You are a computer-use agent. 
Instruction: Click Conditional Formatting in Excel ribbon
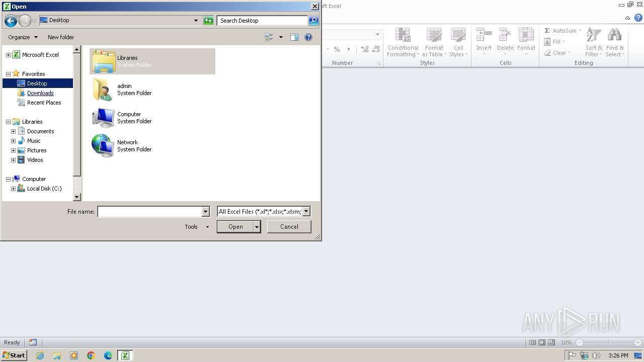click(x=403, y=43)
